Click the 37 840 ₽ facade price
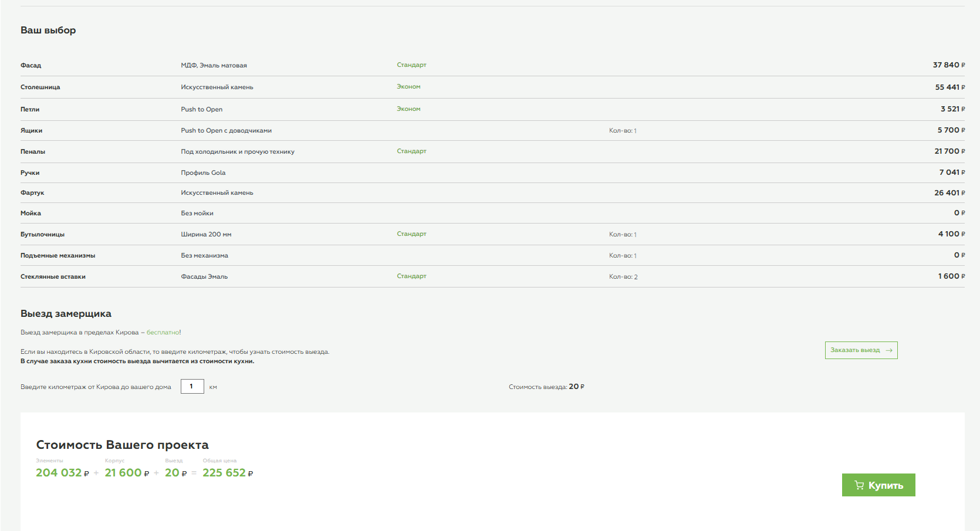Viewport: 980px width, 531px height. click(x=948, y=65)
